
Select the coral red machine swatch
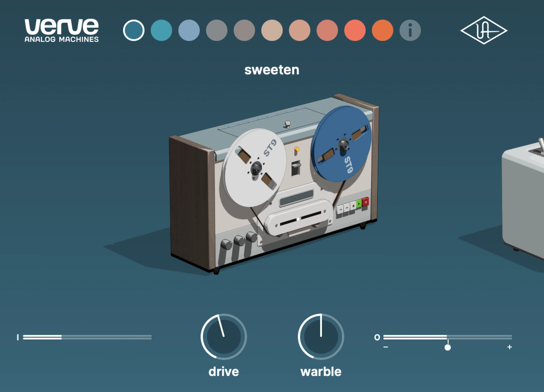[x=355, y=30]
